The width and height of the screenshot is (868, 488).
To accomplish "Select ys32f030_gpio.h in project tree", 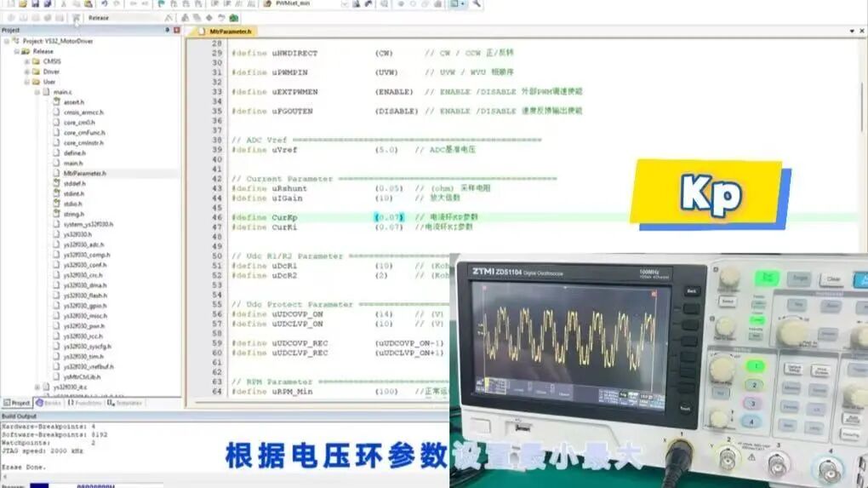I will pos(85,306).
